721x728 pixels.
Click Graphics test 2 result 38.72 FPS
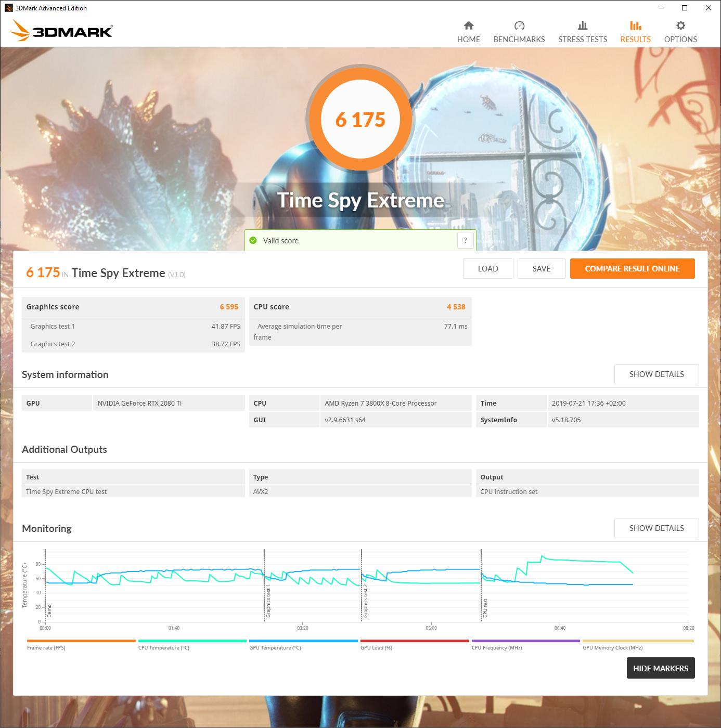(x=226, y=344)
